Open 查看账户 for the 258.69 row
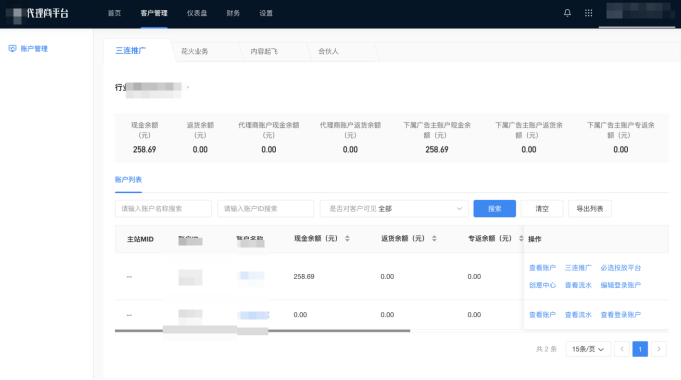 [x=542, y=268]
